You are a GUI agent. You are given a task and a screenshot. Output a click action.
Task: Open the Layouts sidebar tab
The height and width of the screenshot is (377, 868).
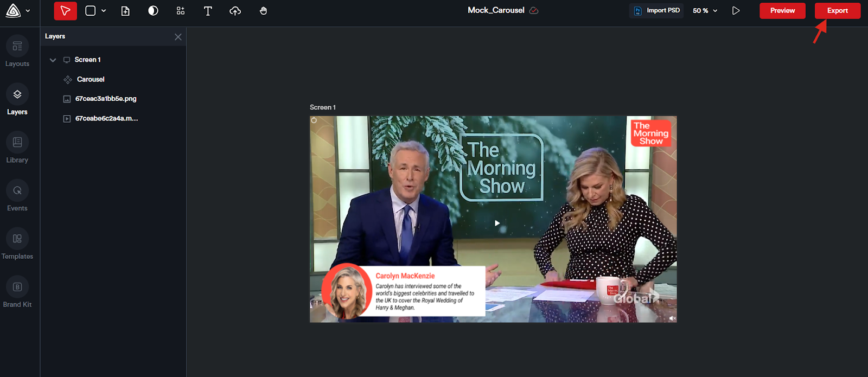pos(17,52)
